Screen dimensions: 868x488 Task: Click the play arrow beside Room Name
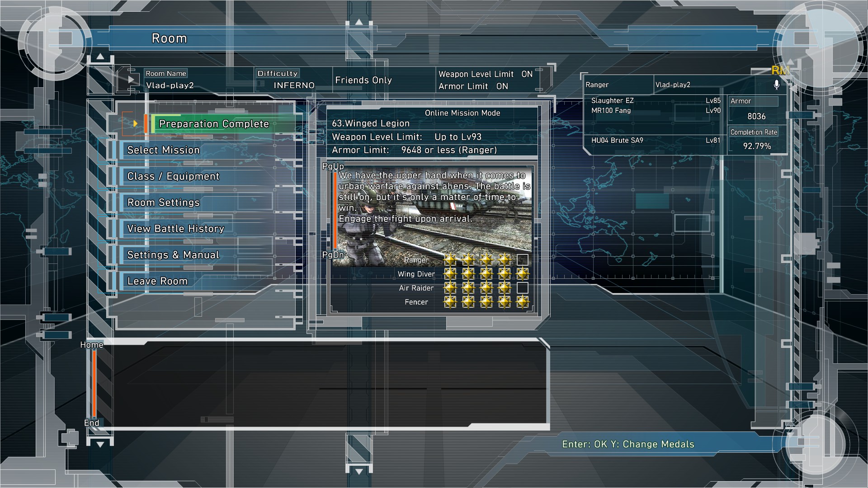pos(131,80)
